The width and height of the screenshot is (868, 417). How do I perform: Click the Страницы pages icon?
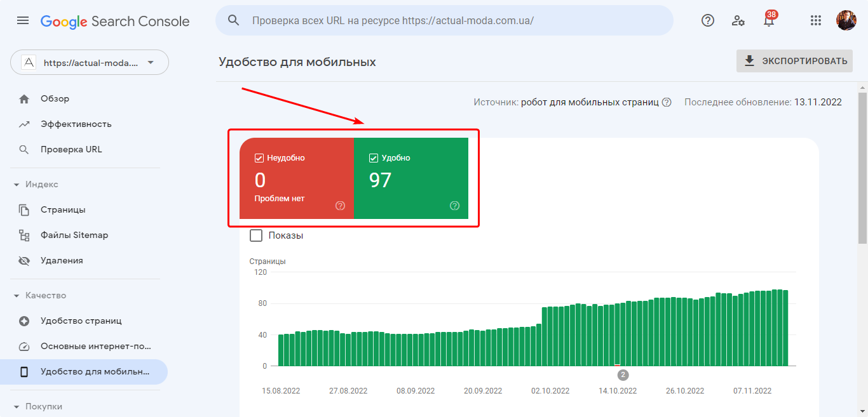(x=24, y=210)
